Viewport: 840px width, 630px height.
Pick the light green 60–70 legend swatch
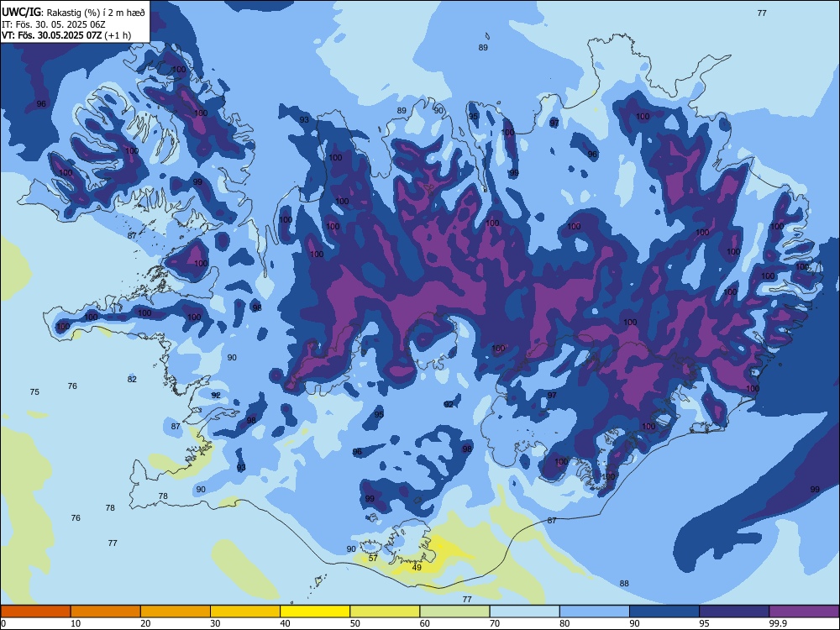454,612
